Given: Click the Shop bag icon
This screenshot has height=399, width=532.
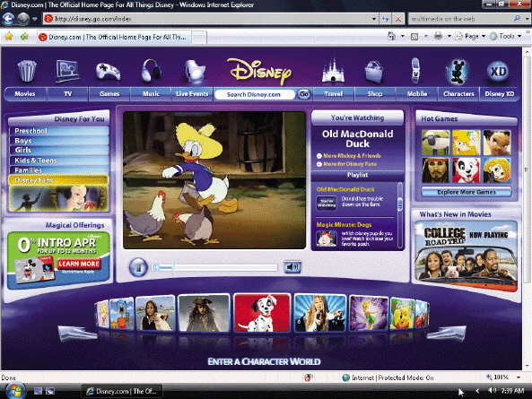Looking at the screenshot, I should (374, 72).
